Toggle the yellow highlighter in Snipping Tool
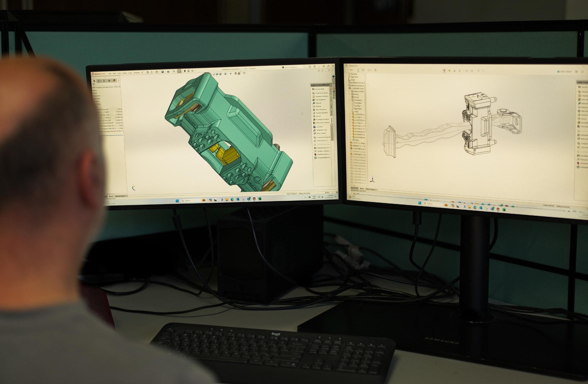588x384 pixels. (x=449, y=71)
